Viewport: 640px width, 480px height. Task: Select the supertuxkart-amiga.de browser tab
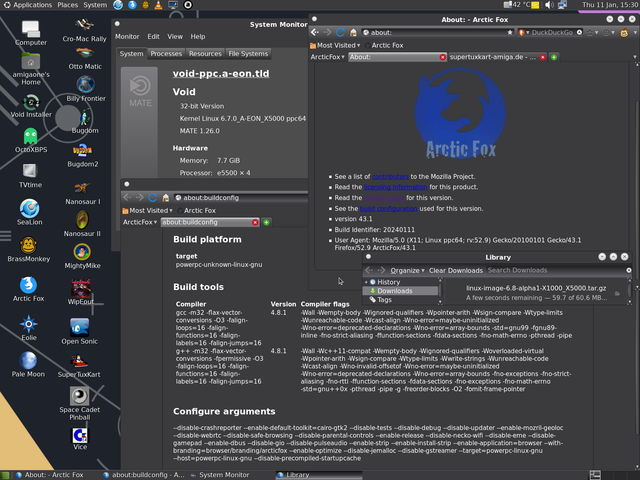click(492, 57)
